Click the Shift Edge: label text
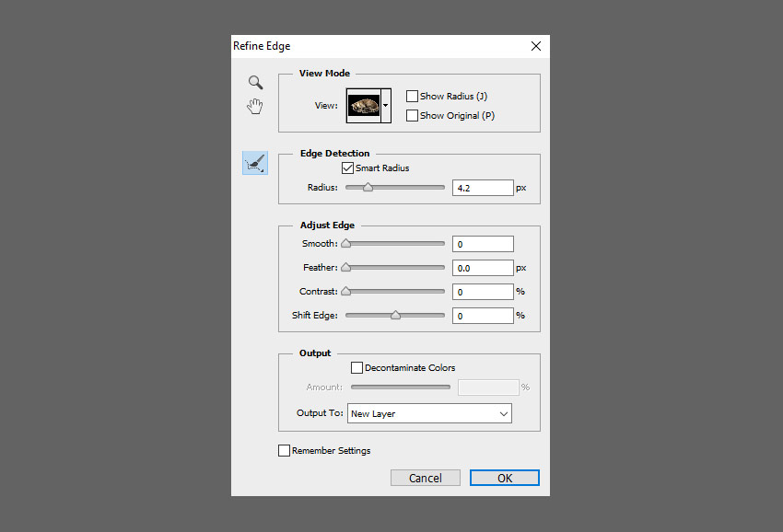This screenshot has height=532, width=783. click(315, 316)
